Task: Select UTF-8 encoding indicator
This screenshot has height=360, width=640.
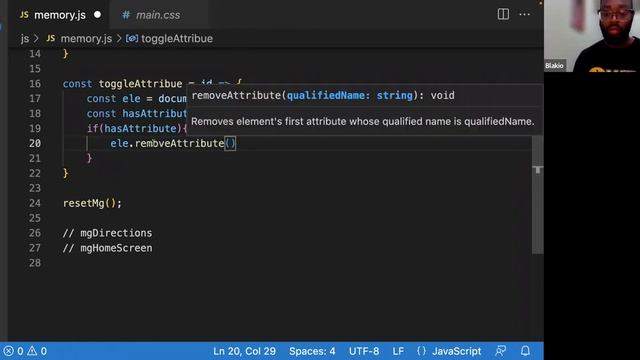Action: coord(364,351)
